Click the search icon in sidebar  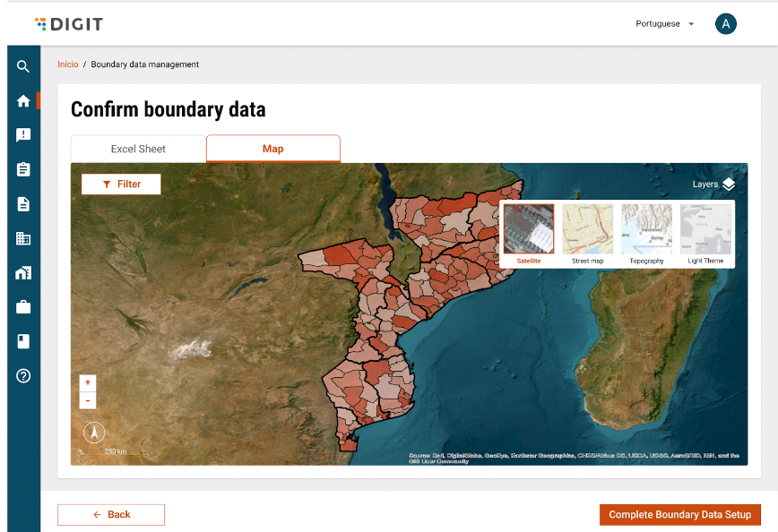point(23,66)
